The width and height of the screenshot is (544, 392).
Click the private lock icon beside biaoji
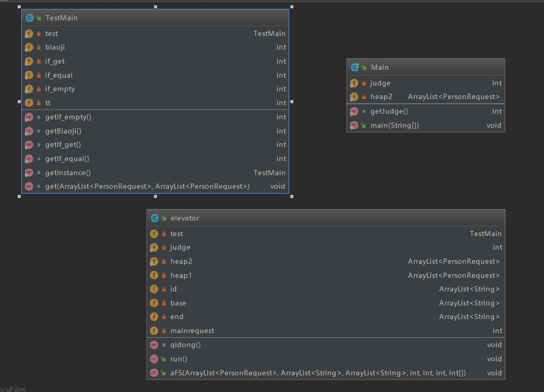(39, 47)
